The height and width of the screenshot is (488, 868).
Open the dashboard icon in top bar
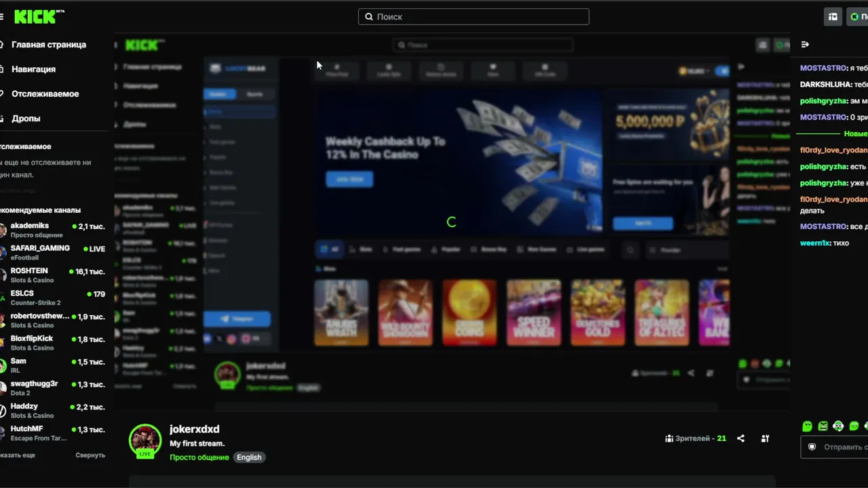tap(833, 17)
